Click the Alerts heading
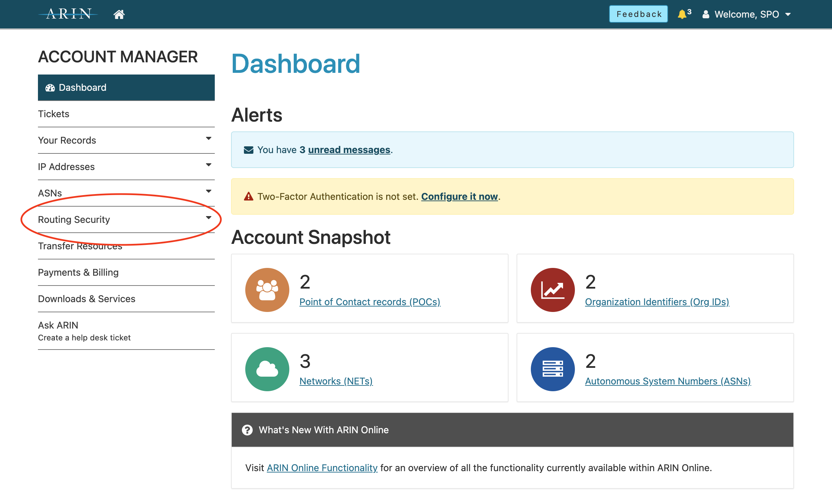Image resolution: width=832 pixels, height=504 pixels. (257, 115)
